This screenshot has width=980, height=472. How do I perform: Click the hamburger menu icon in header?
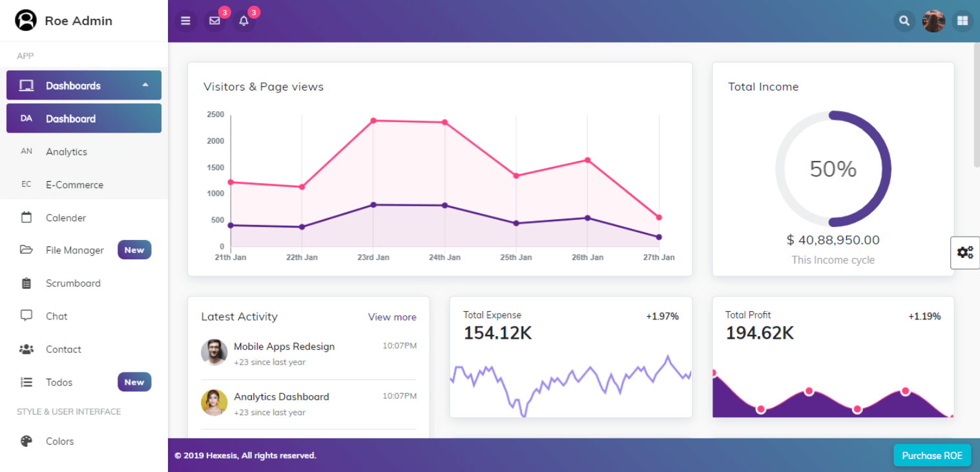[x=185, y=21]
